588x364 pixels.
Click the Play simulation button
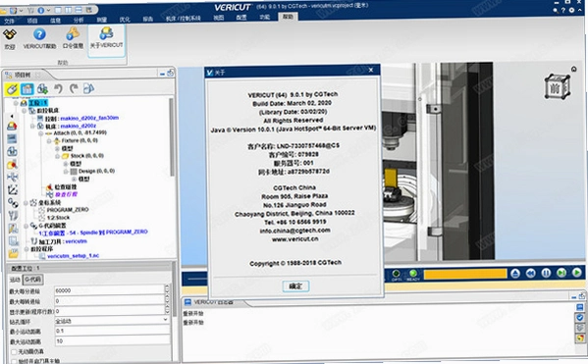[576, 273]
